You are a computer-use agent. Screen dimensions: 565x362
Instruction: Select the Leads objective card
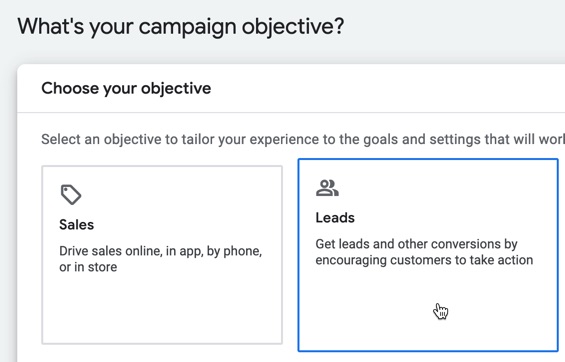click(x=428, y=255)
